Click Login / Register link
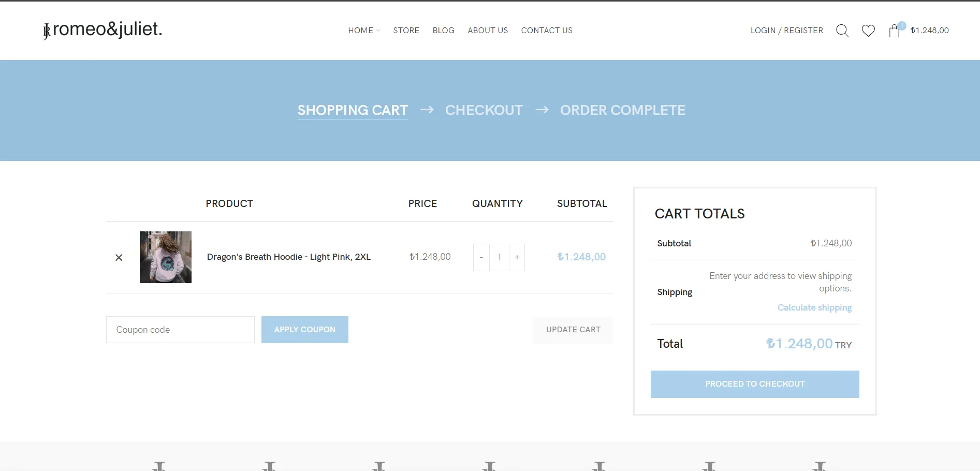Viewport: 980px width, 471px height. pos(786,31)
